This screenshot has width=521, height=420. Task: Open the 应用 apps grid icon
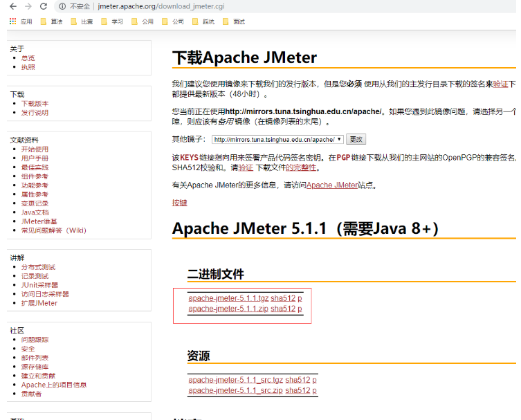[12, 21]
